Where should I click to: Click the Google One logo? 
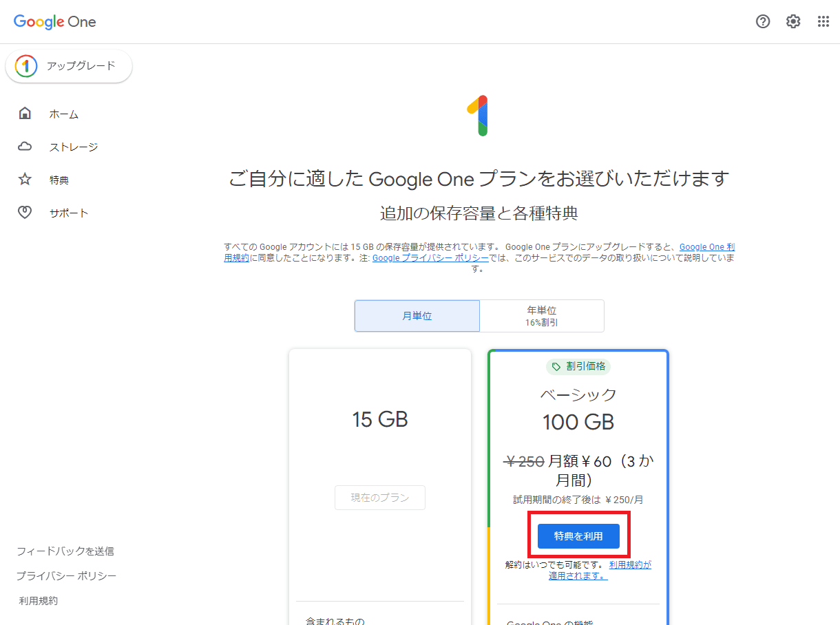55,22
